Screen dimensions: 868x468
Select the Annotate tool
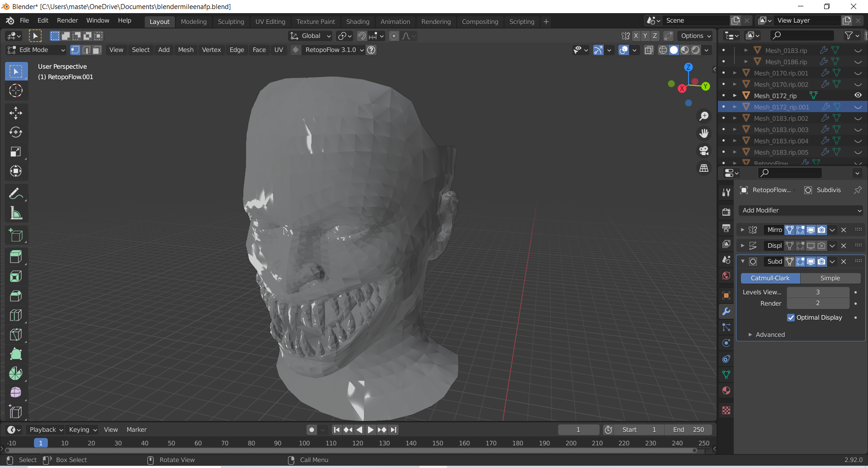click(16, 194)
